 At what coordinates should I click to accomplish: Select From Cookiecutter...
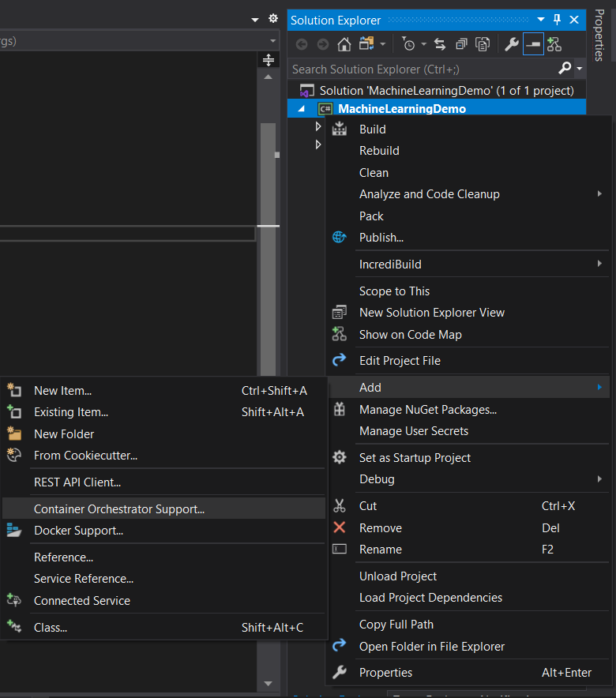point(163,456)
